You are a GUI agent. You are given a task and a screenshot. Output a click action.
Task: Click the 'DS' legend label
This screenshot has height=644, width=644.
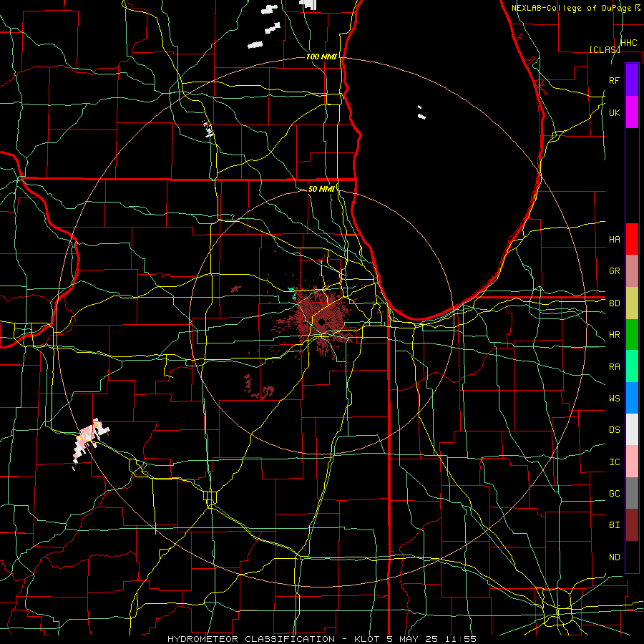(x=614, y=430)
